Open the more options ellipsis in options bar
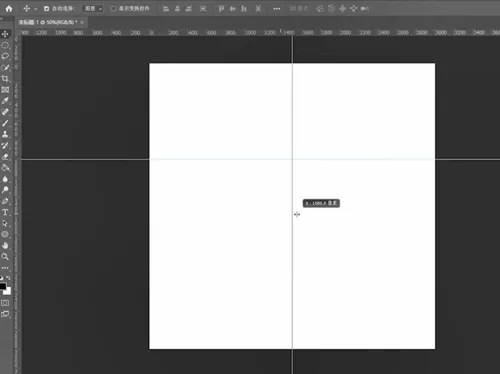500x374 pixels. [x=277, y=9]
